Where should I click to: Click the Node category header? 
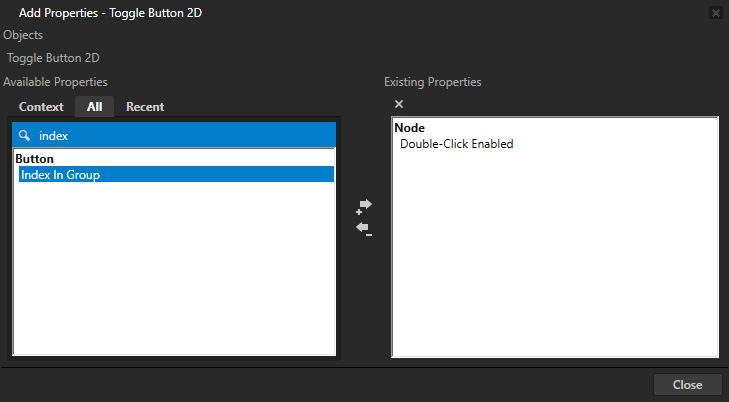click(410, 128)
